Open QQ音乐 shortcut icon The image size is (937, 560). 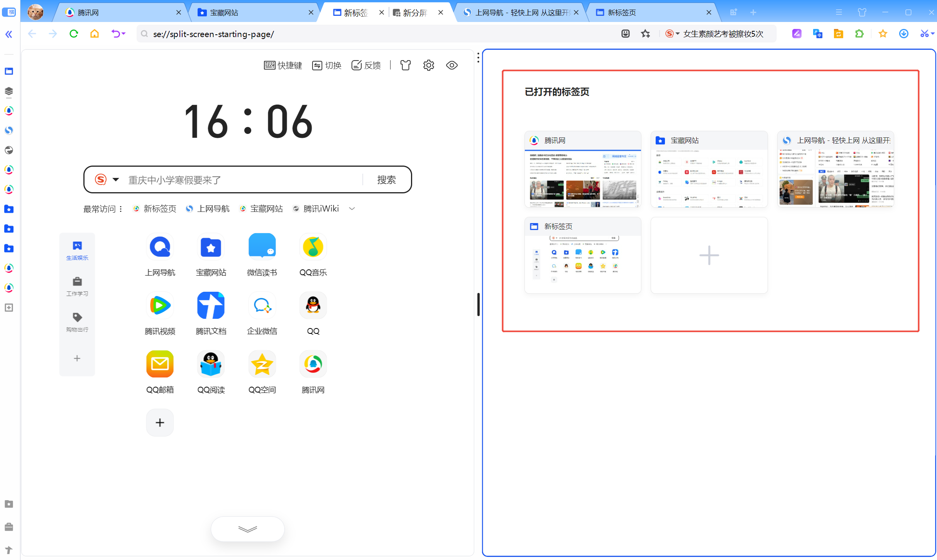[x=313, y=247]
